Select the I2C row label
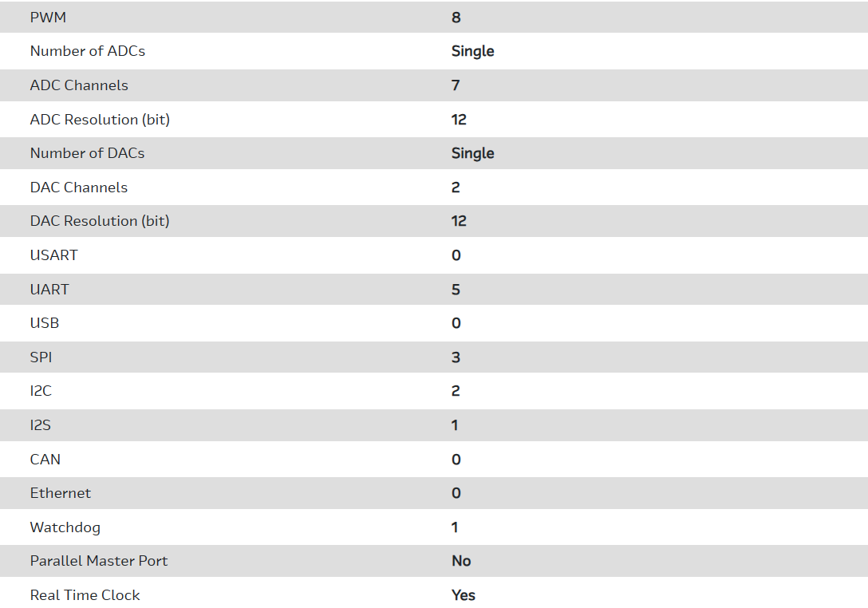The width and height of the screenshot is (868, 608). pos(41,391)
